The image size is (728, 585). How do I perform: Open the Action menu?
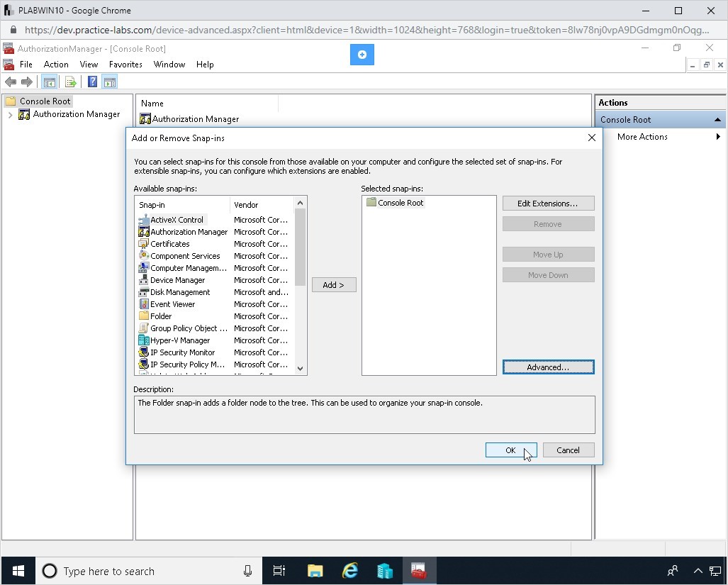(x=56, y=65)
